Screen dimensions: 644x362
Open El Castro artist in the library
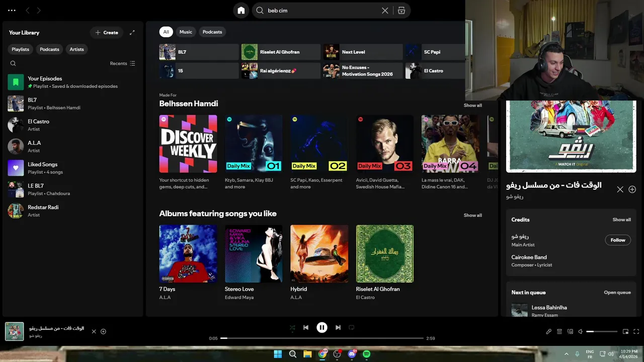[73, 125]
